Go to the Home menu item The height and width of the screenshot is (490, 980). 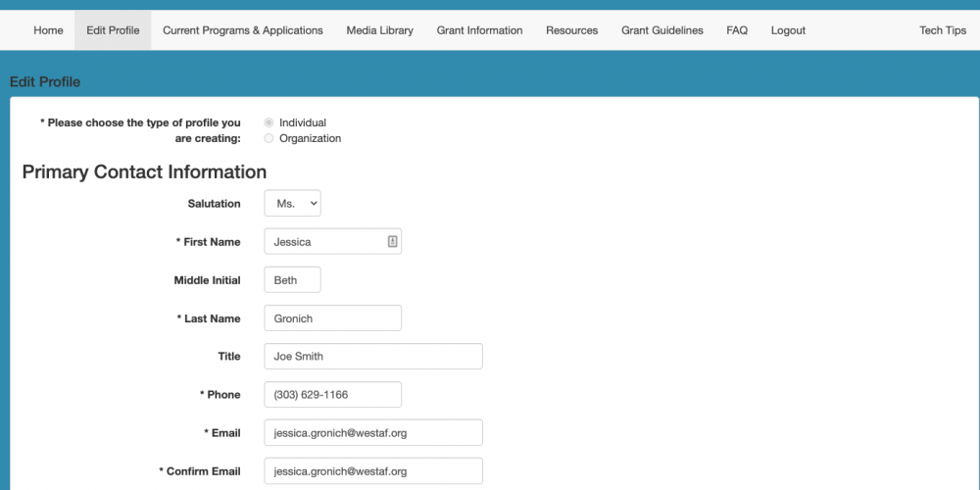(48, 30)
